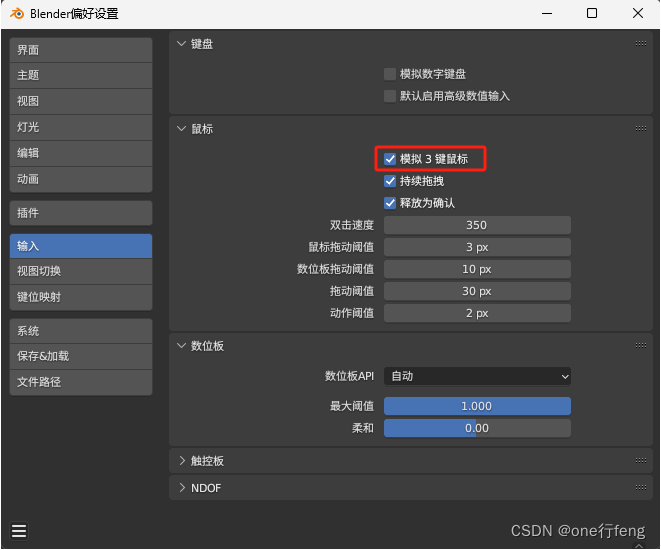This screenshot has height=550, width=661.
Task: Grab the 数位板 panel drag handle dots
Action: 640,346
